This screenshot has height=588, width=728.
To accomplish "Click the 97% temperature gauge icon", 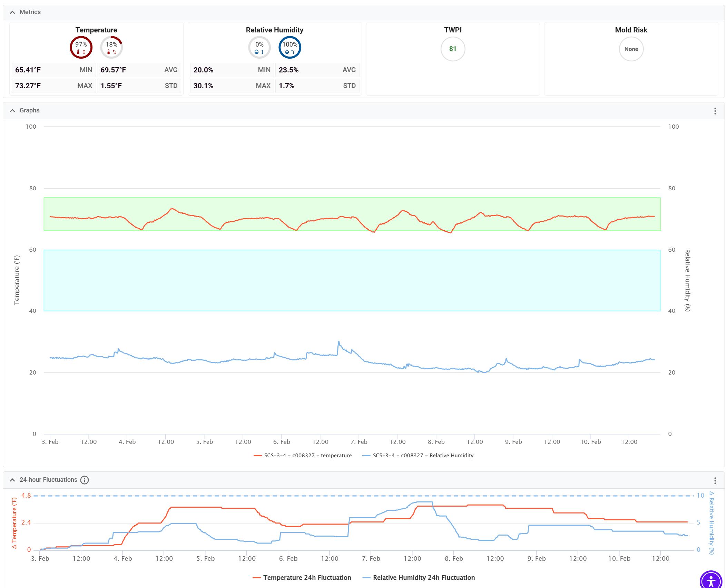I will click(x=81, y=48).
